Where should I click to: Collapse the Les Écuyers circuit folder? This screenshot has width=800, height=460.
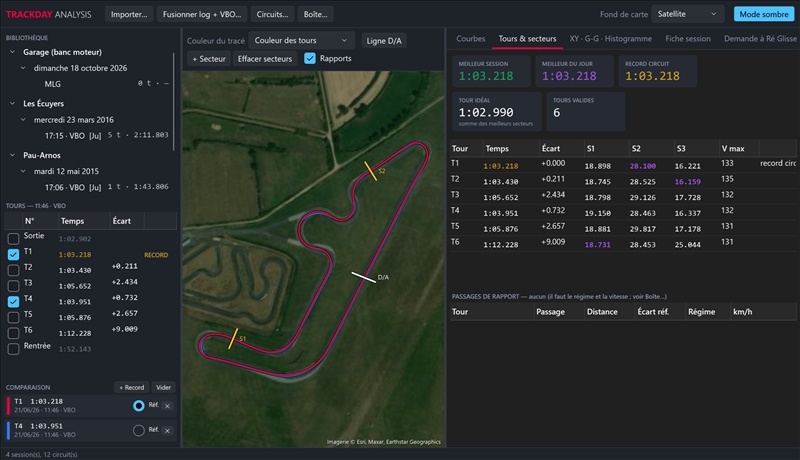(12, 104)
